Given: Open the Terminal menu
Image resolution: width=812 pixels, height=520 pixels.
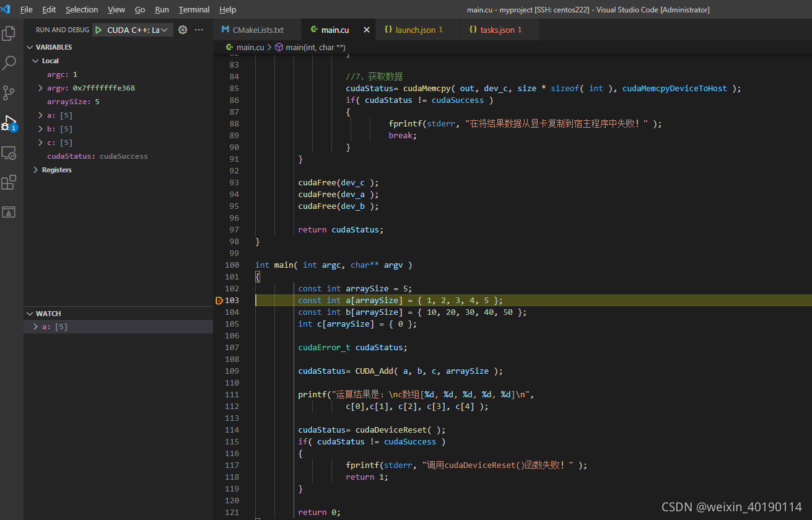Looking at the screenshot, I should point(194,9).
